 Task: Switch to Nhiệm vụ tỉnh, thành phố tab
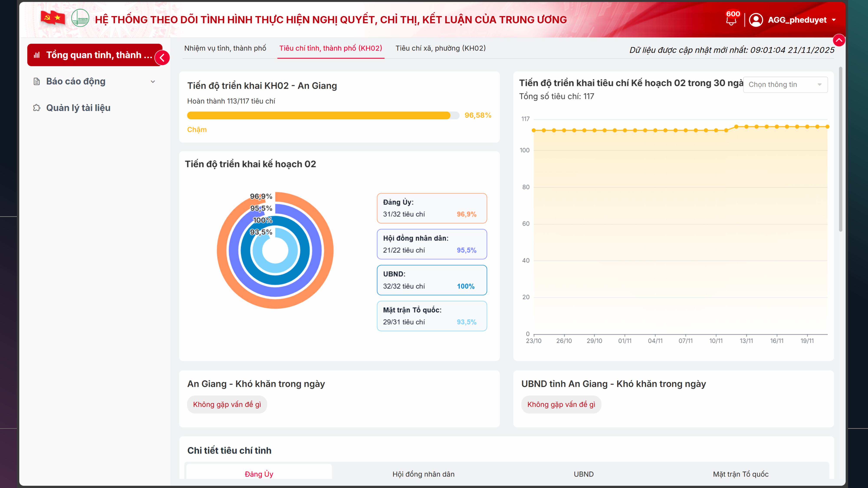click(x=225, y=48)
